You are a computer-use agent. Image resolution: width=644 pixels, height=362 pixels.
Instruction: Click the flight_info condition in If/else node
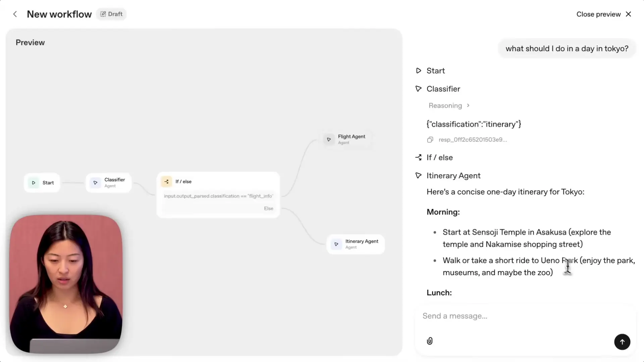click(218, 196)
